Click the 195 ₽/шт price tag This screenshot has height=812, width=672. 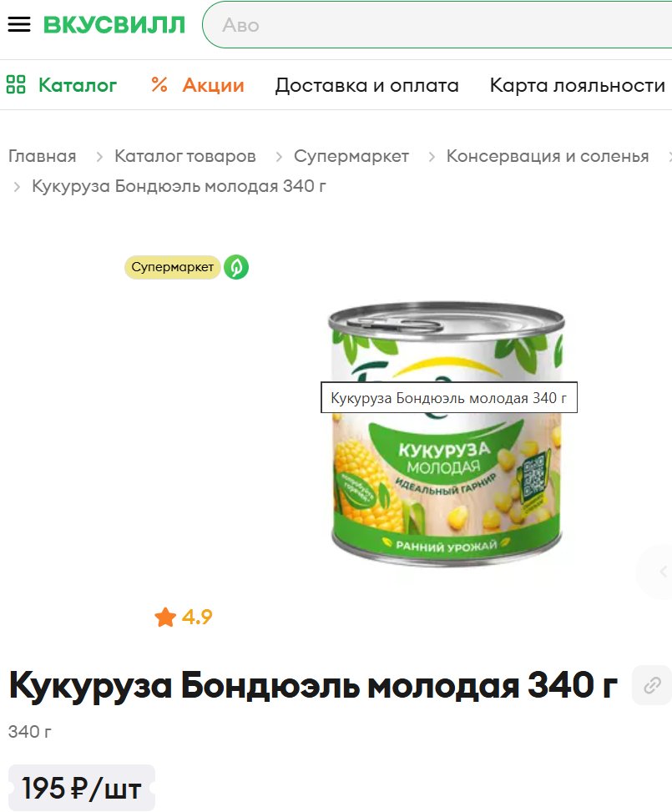(x=81, y=788)
